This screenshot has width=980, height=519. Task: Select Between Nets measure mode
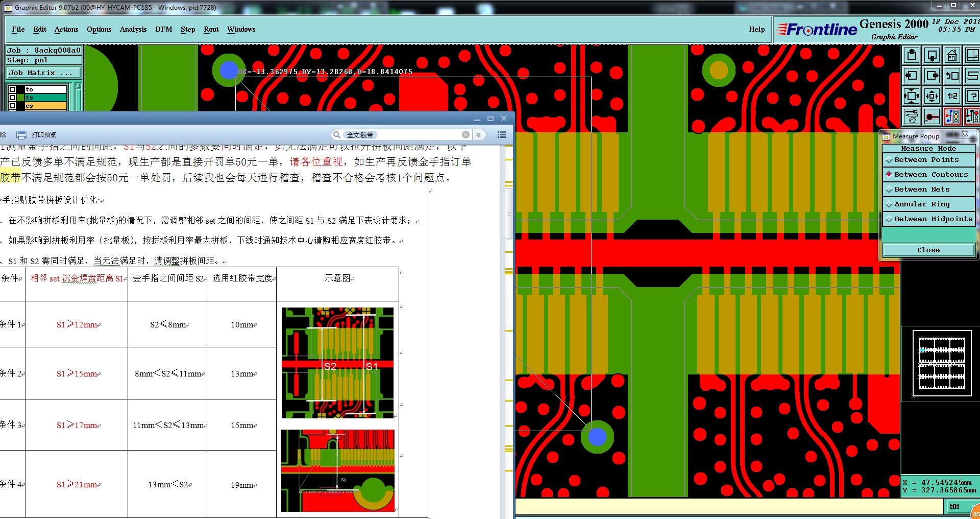tap(928, 190)
